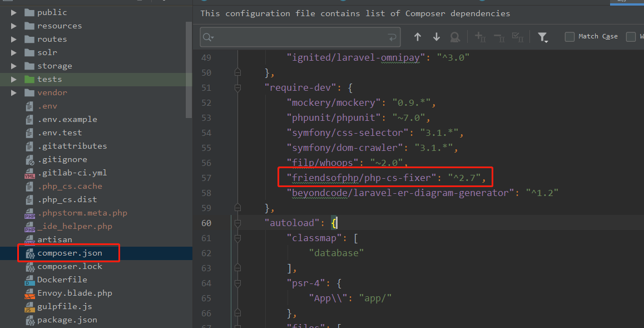Click the "ignited/laravel-omnipay" text on line 49

[x=356, y=57]
